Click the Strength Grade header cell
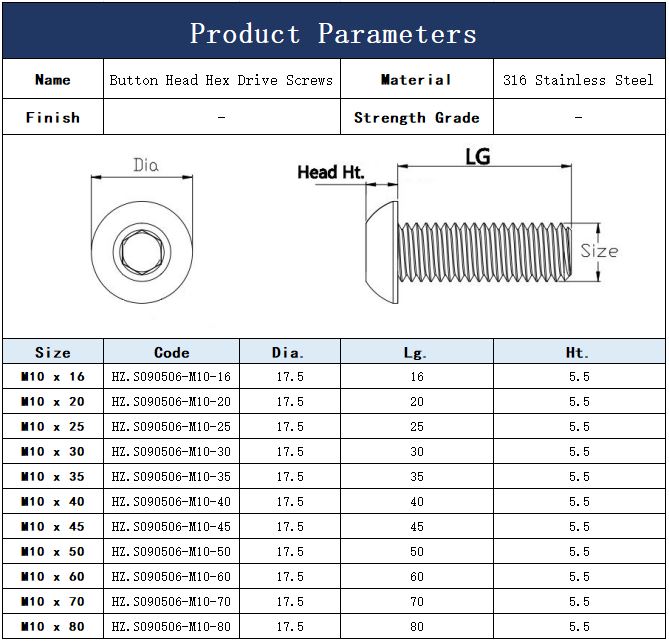The image size is (669, 641). (416, 118)
